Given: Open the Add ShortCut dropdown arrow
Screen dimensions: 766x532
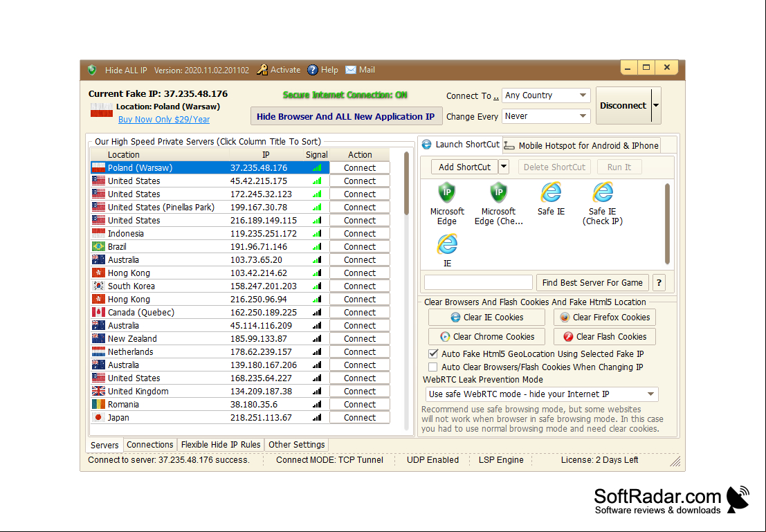Looking at the screenshot, I should (x=504, y=167).
